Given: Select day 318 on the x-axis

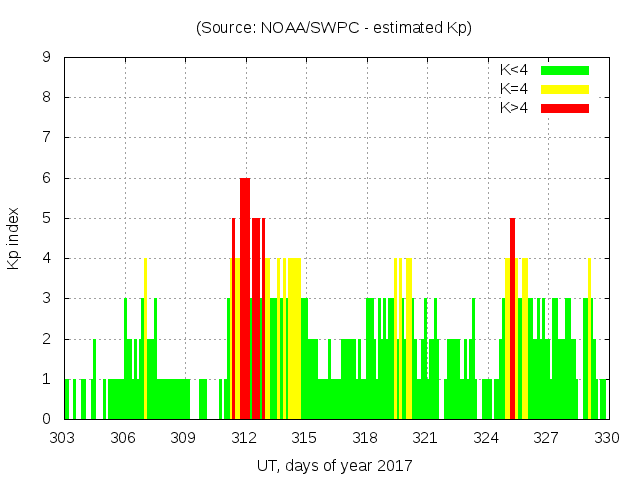Looking at the screenshot, I should tap(365, 438).
